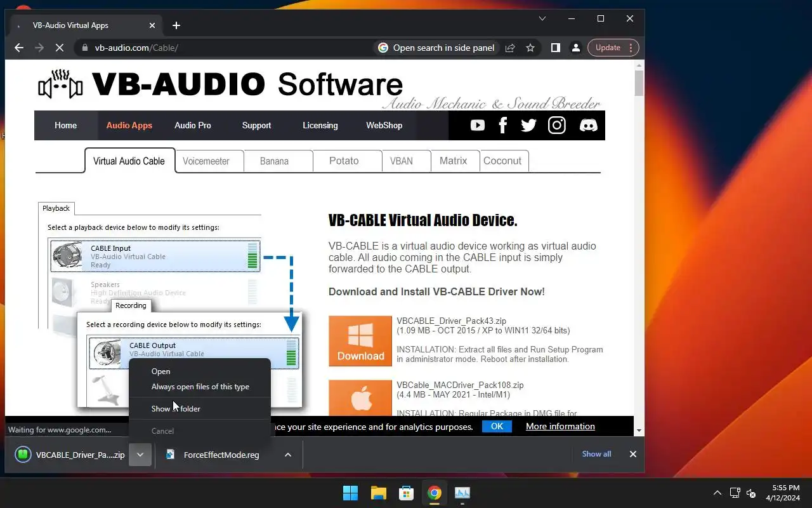Open the tab search dropdown chevron
This screenshot has height=508, width=812.
(x=542, y=19)
